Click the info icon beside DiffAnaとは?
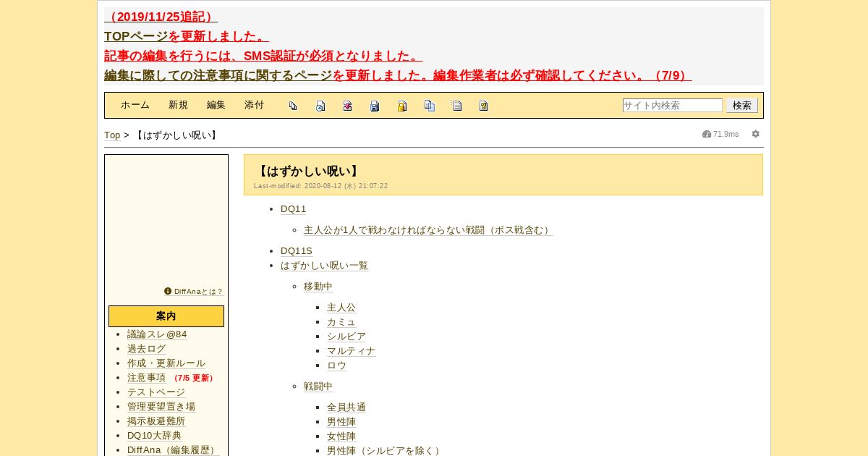 pyautogui.click(x=168, y=291)
